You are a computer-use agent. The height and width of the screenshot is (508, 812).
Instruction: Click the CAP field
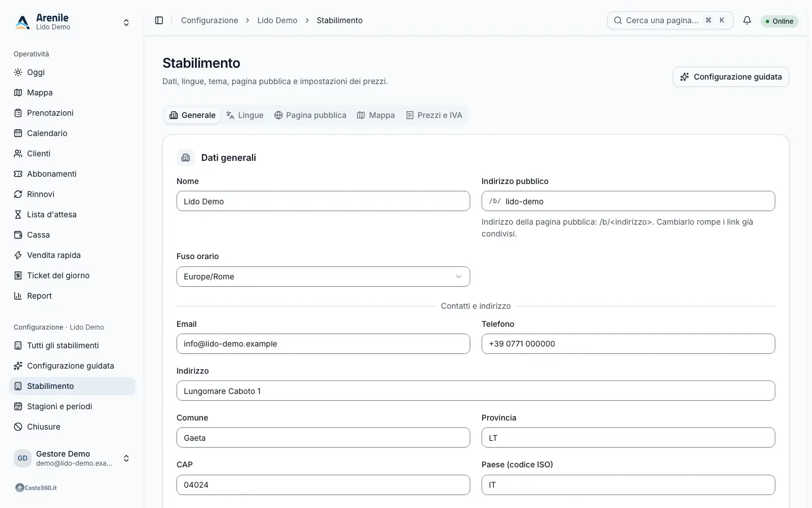pos(323,485)
